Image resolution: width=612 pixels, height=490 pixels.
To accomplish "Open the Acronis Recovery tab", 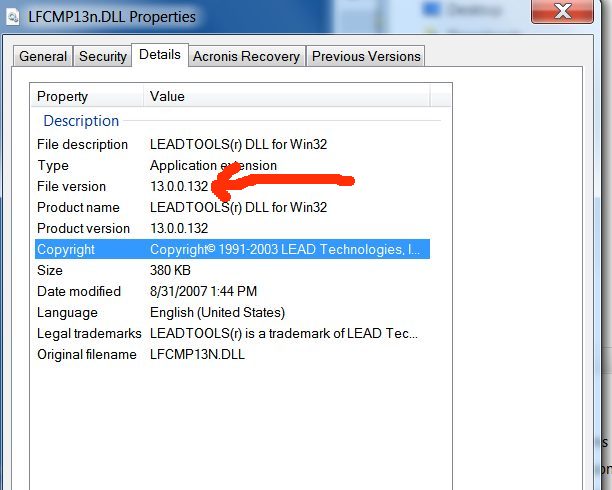I will pyautogui.click(x=246, y=56).
